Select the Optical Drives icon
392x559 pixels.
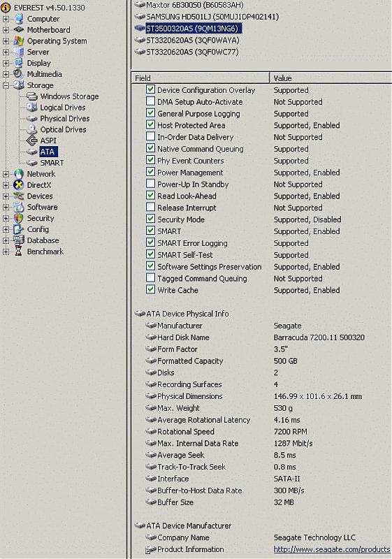(x=31, y=129)
